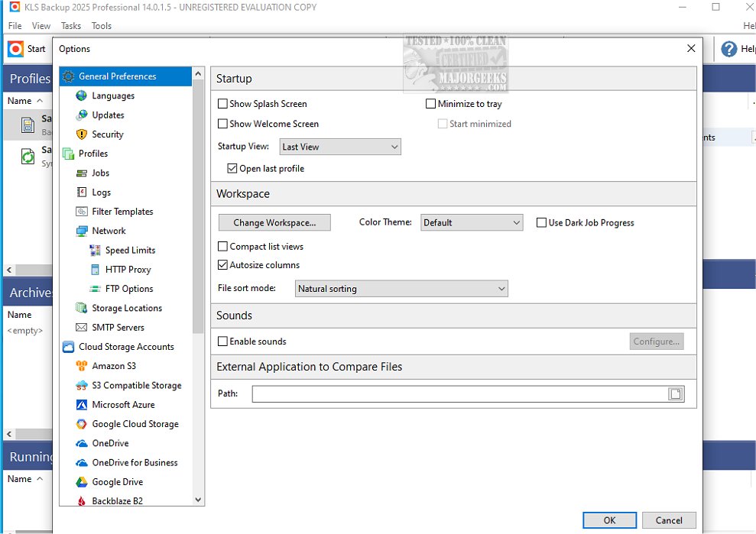Click the Storage Locations icon
756x534 pixels.
[x=82, y=308]
